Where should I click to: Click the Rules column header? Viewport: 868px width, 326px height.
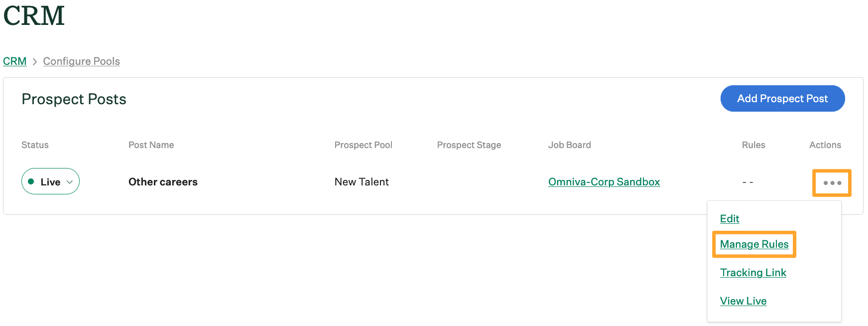(753, 145)
